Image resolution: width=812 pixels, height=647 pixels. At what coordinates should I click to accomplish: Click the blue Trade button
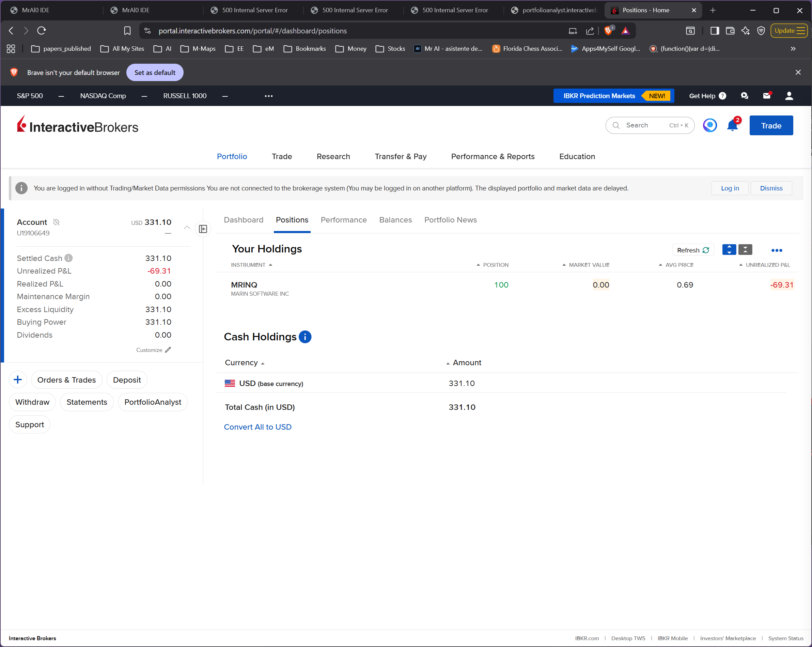[x=771, y=125]
